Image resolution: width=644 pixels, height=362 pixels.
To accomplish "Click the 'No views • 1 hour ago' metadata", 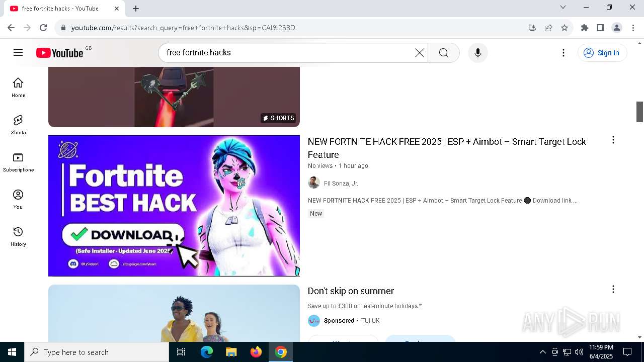I will 338,166.
